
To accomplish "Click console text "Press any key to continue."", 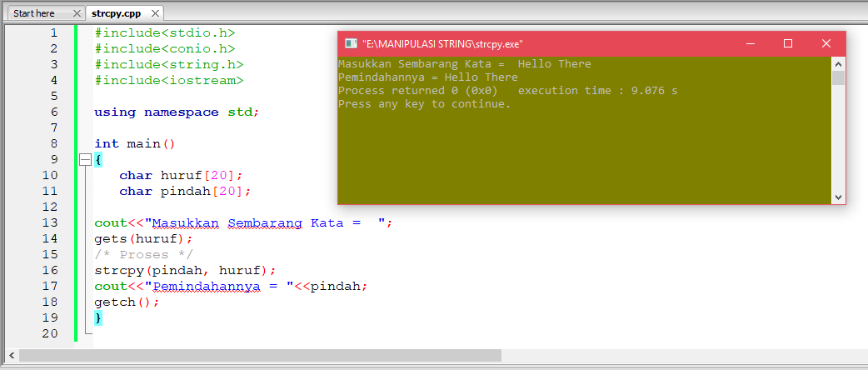I will coord(425,103).
